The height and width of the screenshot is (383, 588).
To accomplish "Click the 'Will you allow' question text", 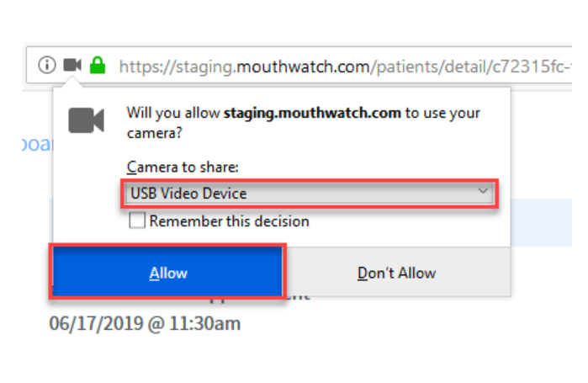I will [x=173, y=113].
